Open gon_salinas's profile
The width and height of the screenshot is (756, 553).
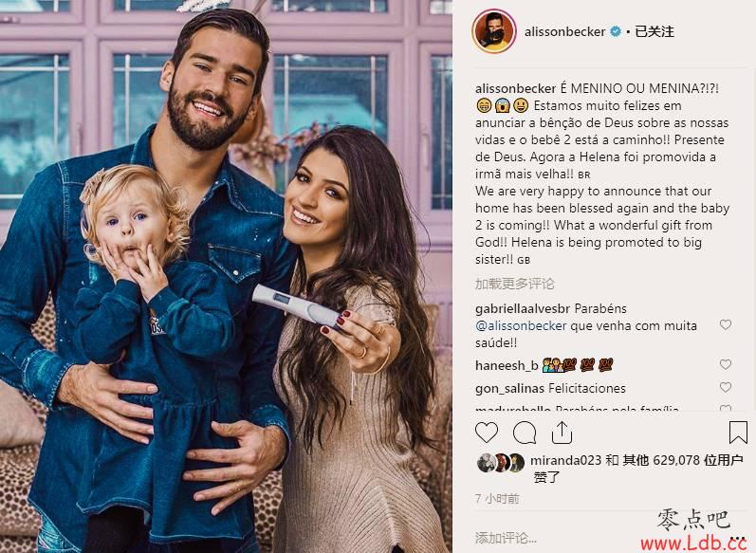pos(509,389)
